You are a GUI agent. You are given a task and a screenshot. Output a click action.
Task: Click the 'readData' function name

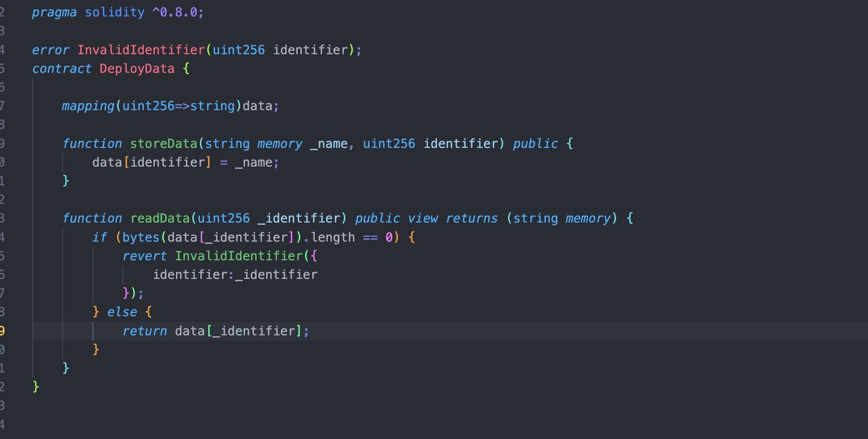pyautogui.click(x=160, y=218)
